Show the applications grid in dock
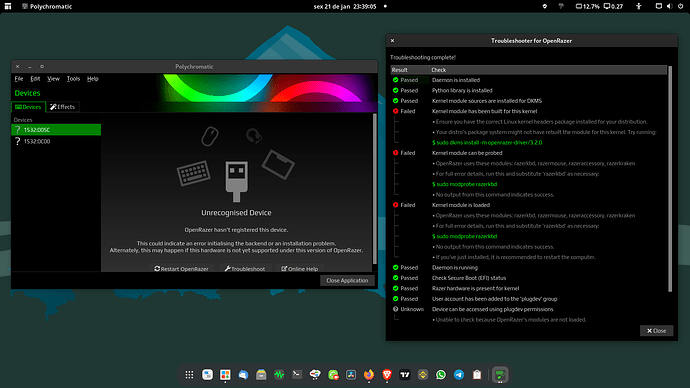 pos(189,375)
